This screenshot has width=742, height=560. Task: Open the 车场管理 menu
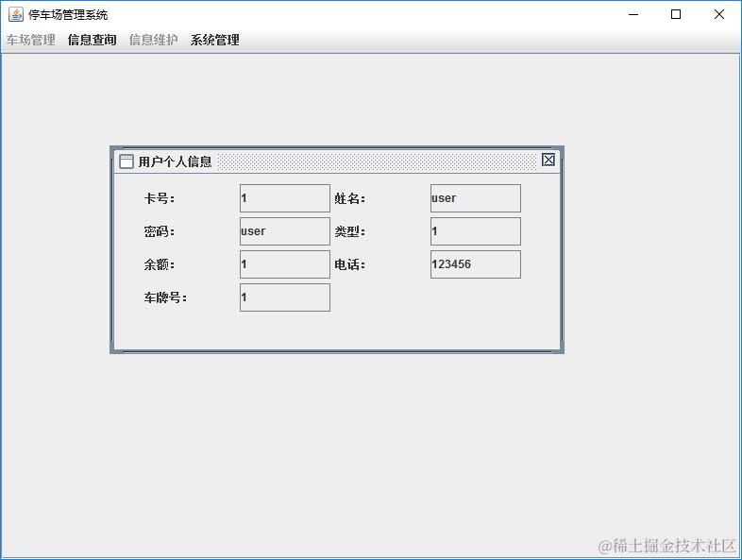point(31,40)
